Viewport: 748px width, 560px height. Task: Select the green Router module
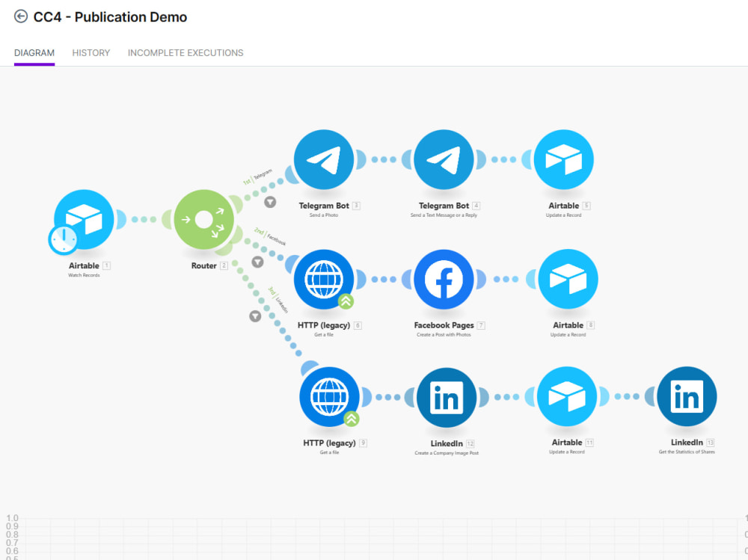click(x=203, y=219)
